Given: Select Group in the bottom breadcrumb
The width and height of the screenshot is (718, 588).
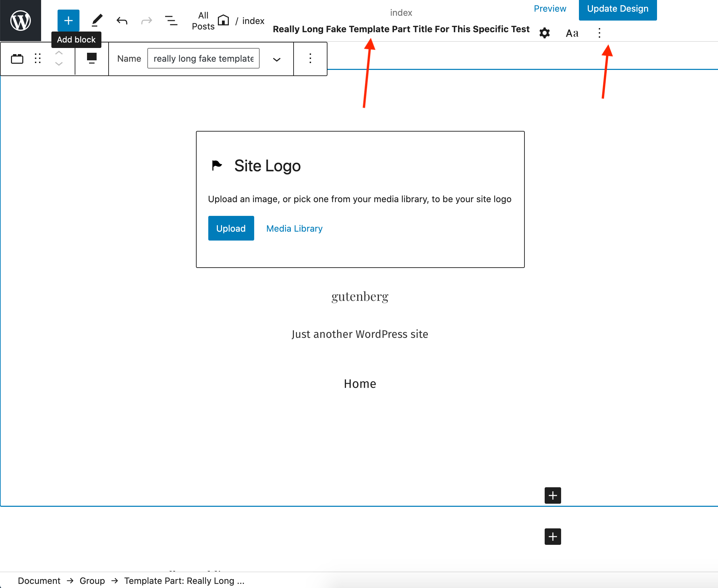Looking at the screenshot, I should tap(92, 581).
